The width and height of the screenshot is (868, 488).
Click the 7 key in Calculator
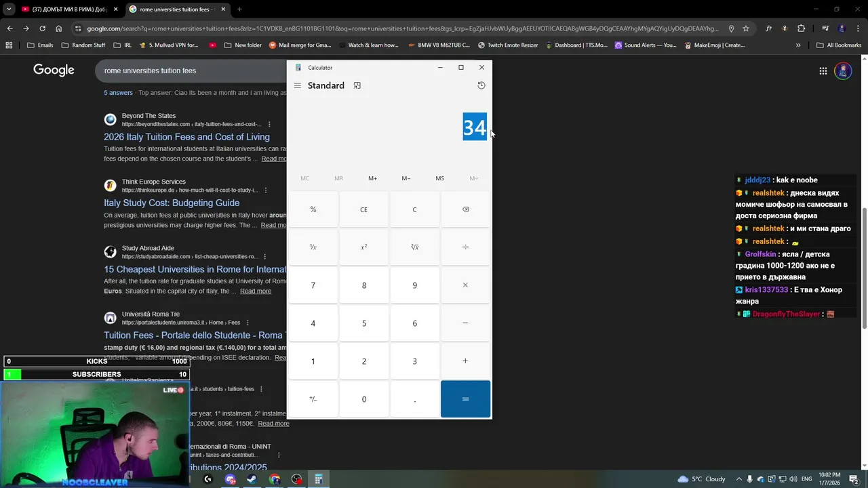coord(313,285)
